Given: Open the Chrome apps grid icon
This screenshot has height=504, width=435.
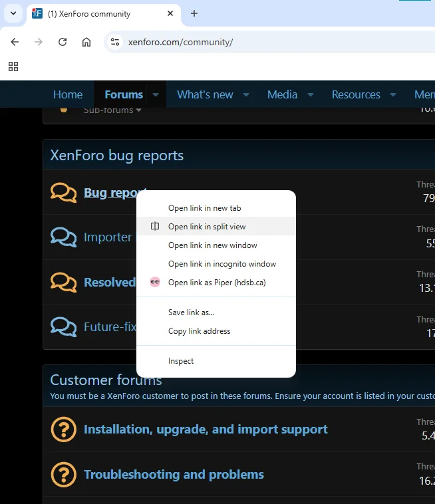Looking at the screenshot, I should click(13, 66).
